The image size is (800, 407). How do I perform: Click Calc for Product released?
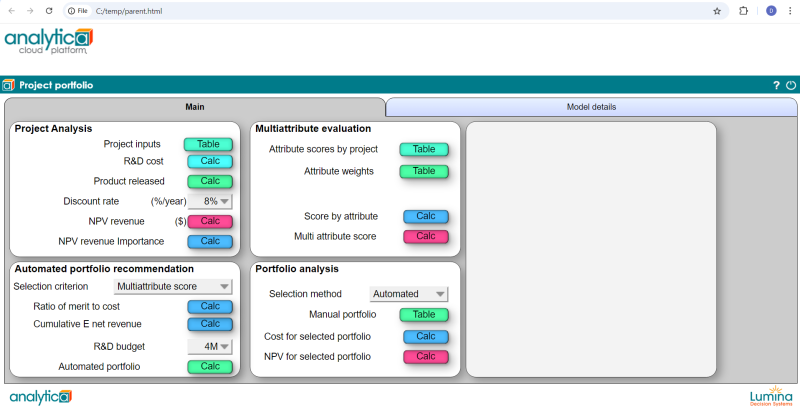point(210,181)
